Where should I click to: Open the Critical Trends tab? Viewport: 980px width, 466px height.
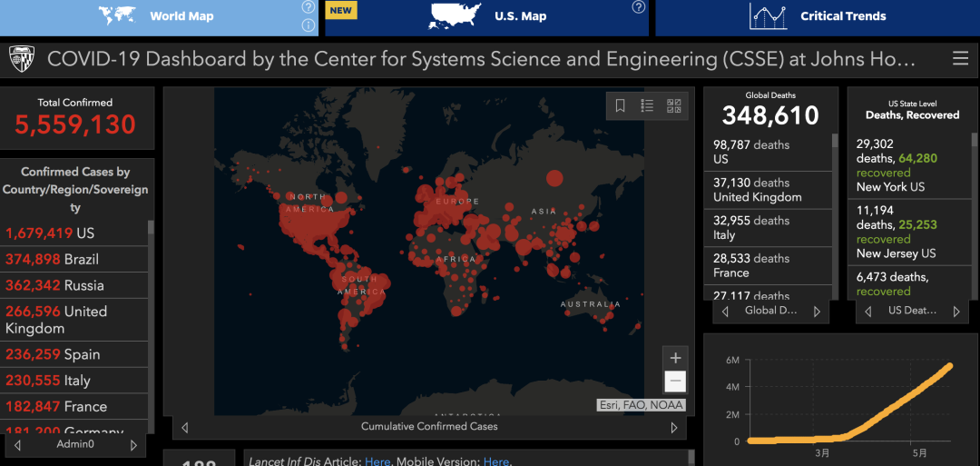point(818,17)
